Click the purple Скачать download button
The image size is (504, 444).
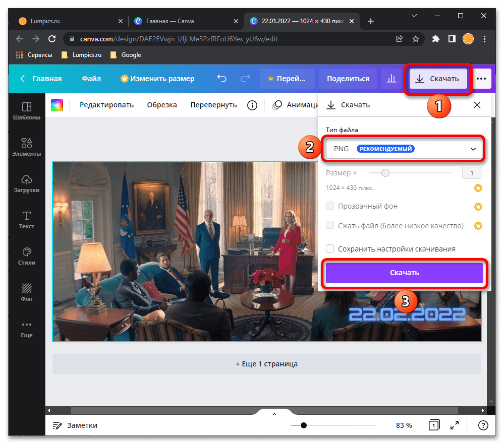tap(404, 273)
